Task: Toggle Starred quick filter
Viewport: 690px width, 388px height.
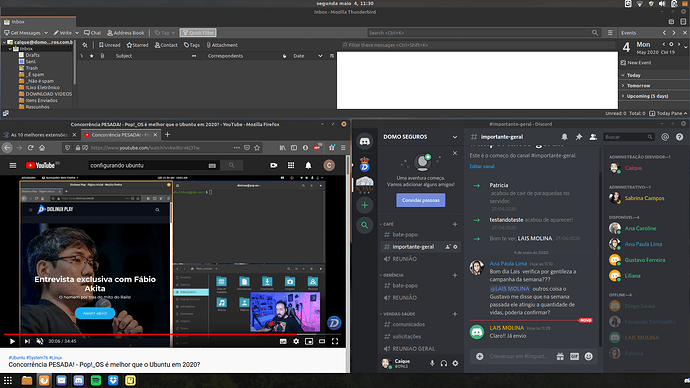Action: (x=137, y=45)
